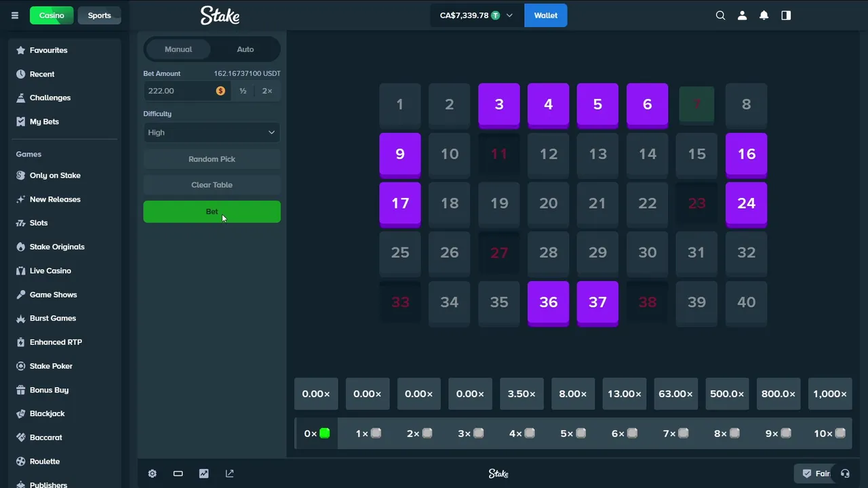Image resolution: width=868 pixels, height=488 pixels.
Task: Deselect Keno tile number 36
Action: pos(549,303)
